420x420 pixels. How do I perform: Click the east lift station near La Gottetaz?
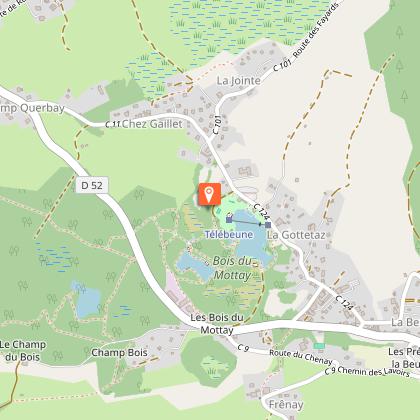click(268, 225)
